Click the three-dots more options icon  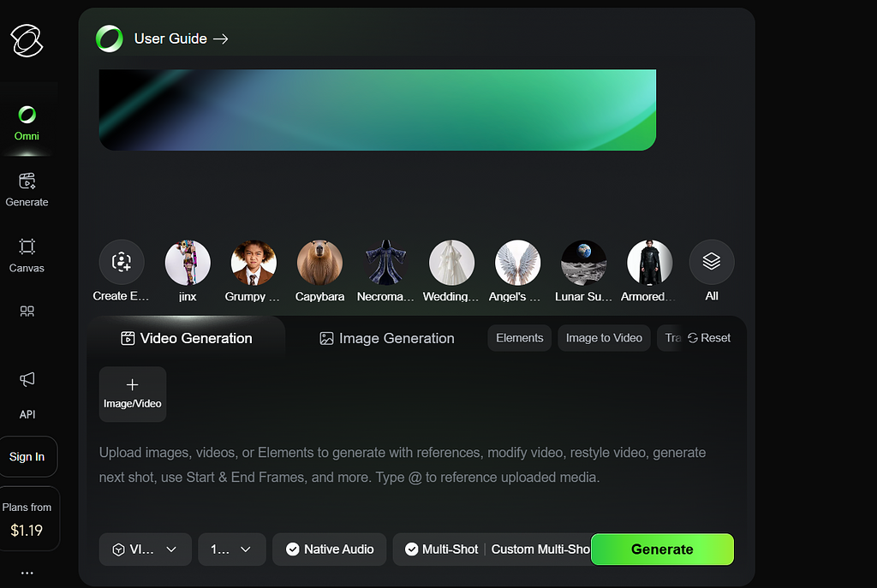point(27,573)
